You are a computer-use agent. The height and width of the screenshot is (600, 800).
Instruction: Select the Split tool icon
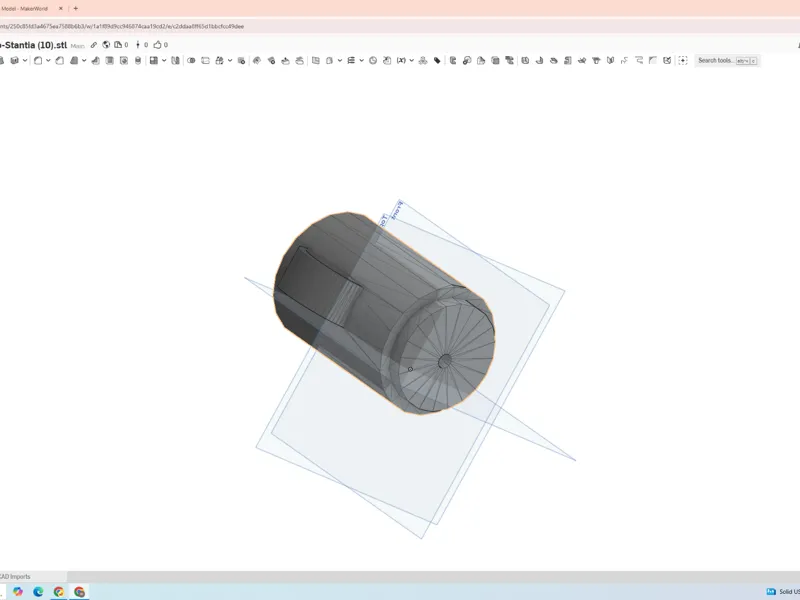205,60
